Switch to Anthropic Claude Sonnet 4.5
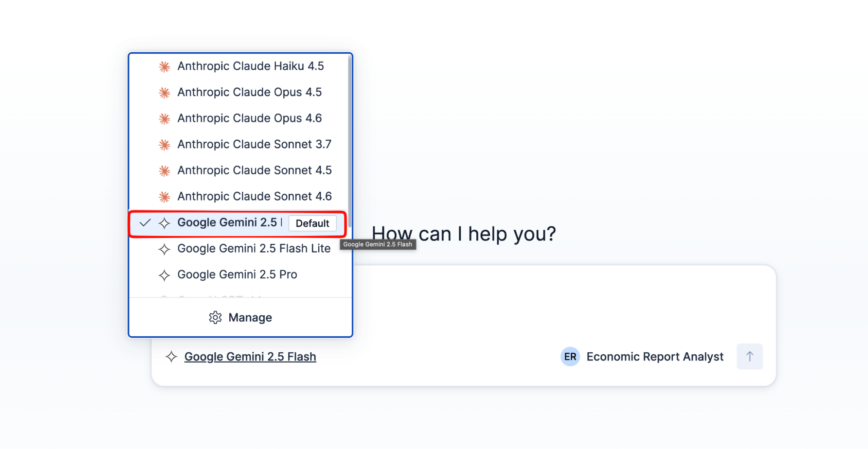The width and height of the screenshot is (868, 449). 240,170
